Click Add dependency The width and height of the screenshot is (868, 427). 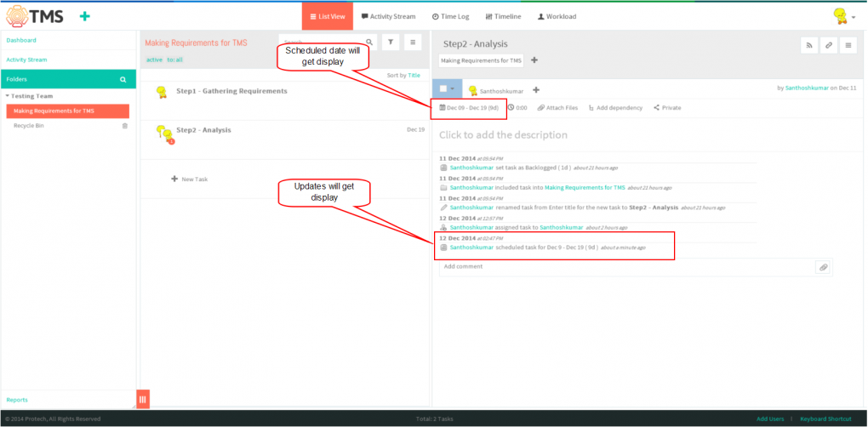tap(615, 108)
